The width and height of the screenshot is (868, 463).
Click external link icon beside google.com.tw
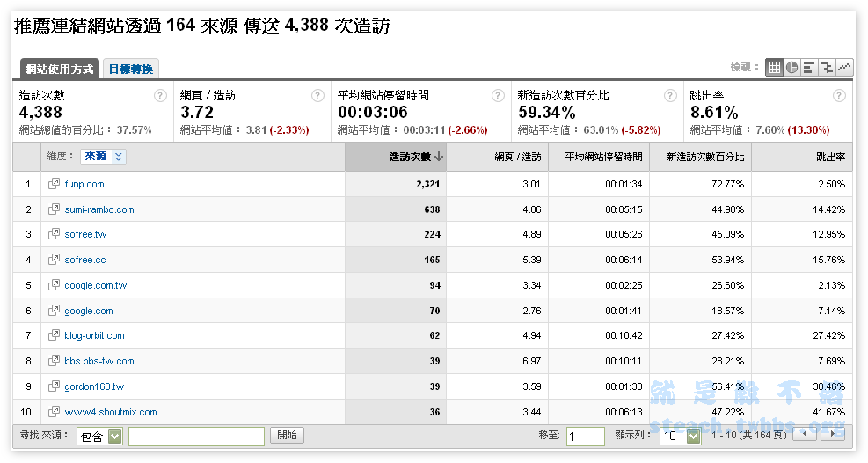(54, 285)
